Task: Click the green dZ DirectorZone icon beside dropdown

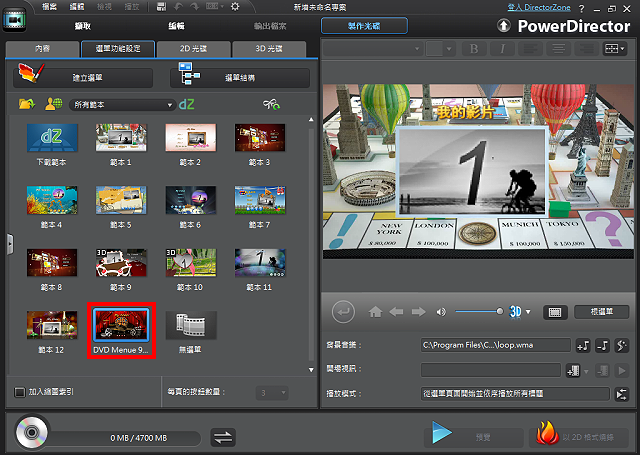Action: pyautogui.click(x=187, y=104)
